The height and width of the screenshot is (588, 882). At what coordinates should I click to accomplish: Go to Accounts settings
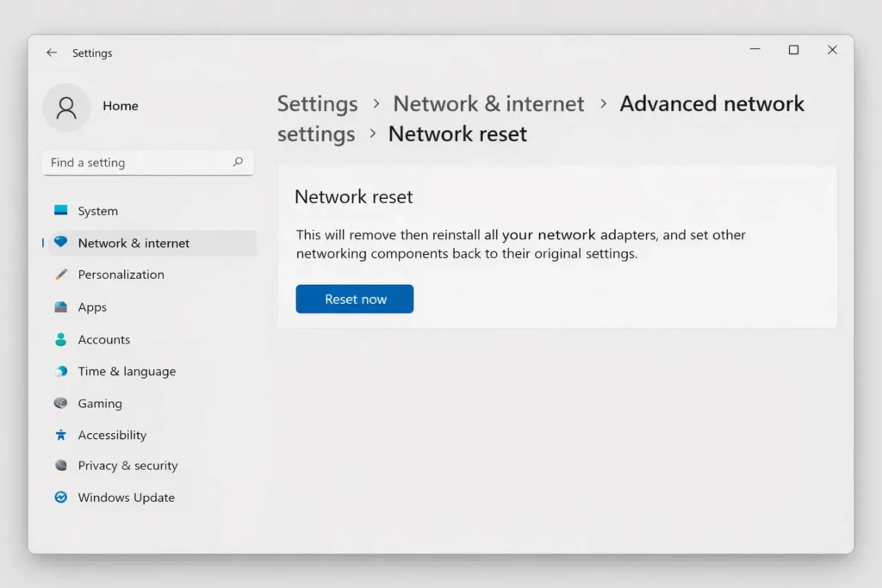click(102, 339)
